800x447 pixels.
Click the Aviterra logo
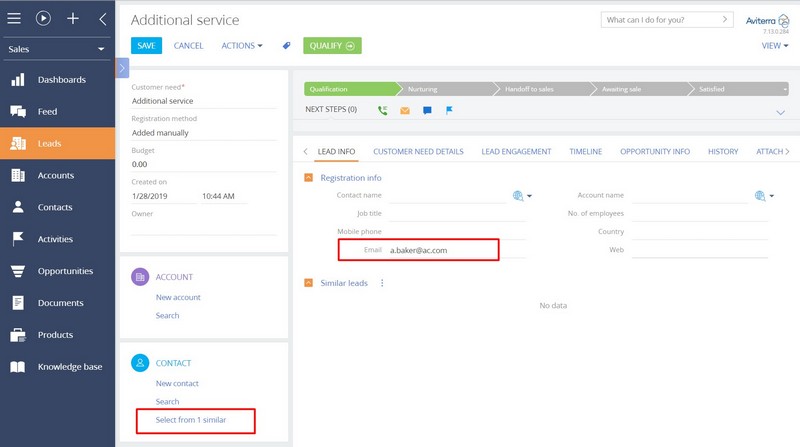[767, 20]
